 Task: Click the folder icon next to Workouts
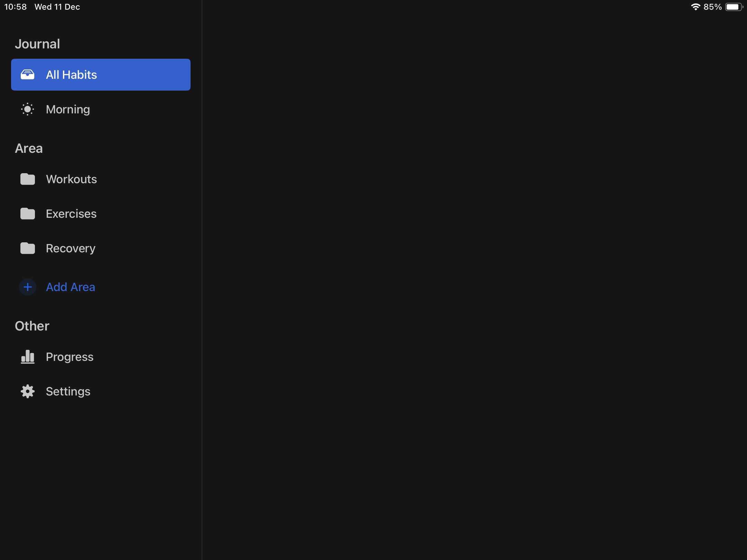tap(28, 179)
